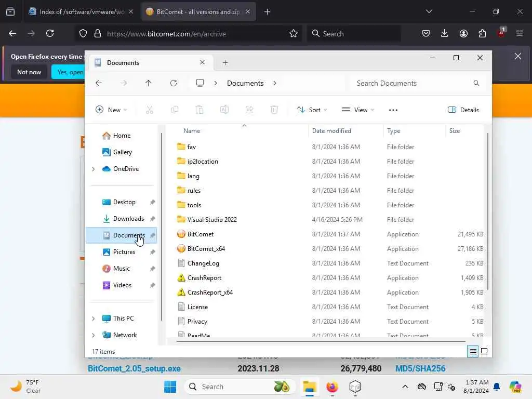Open Windows Start menu
Image resolution: width=532 pixels, height=399 pixels.
click(x=170, y=387)
